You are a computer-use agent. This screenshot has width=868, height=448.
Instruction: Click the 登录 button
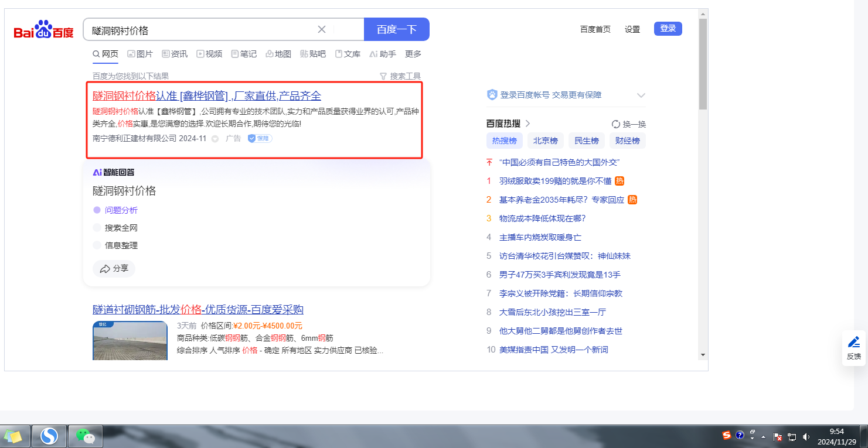point(668,28)
